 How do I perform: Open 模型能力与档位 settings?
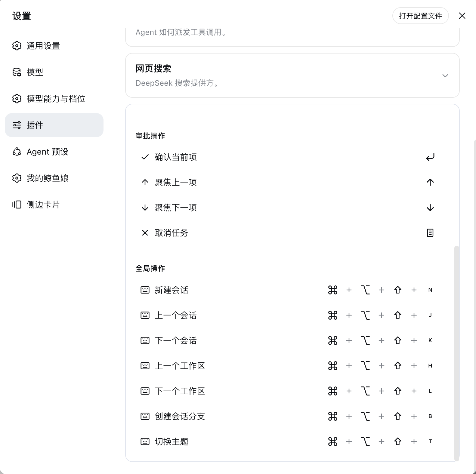54,99
